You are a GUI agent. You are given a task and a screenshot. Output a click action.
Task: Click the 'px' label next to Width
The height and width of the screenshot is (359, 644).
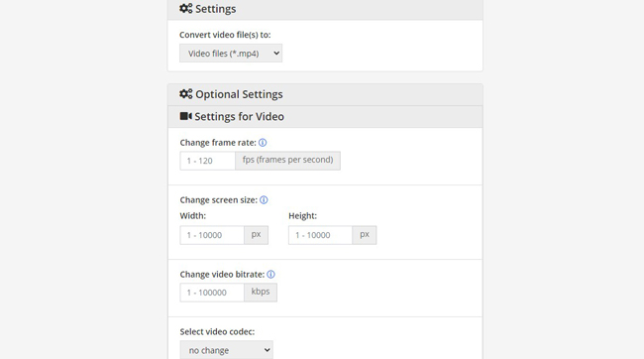(256, 235)
